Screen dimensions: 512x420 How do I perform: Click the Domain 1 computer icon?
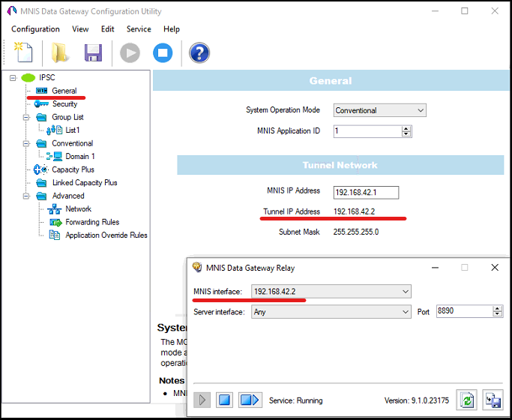(54, 157)
